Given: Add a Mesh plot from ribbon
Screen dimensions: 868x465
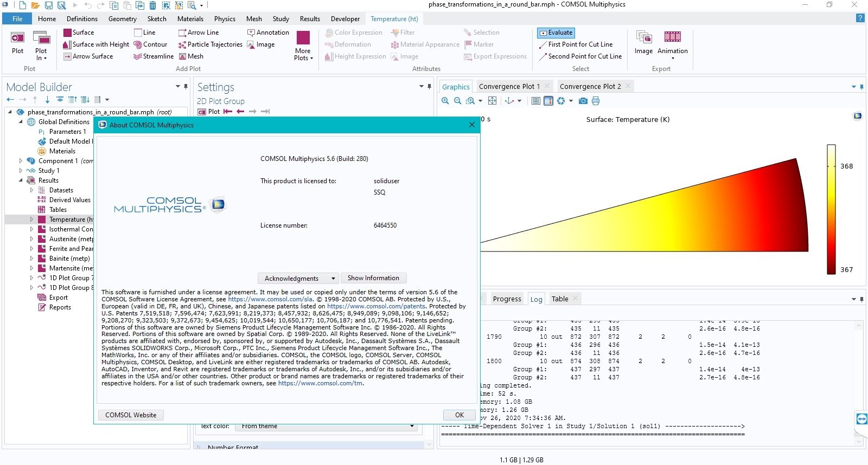Looking at the screenshot, I should point(191,56).
